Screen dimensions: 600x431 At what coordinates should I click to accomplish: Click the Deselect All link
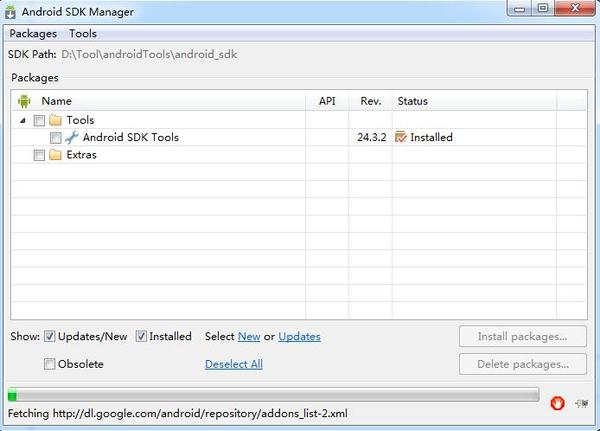coord(234,364)
